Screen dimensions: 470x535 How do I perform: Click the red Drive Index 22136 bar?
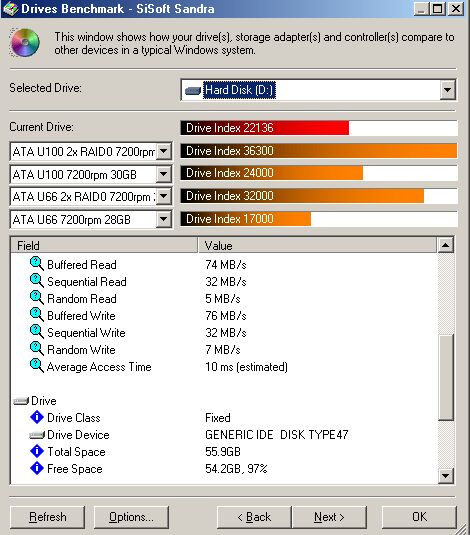(265, 128)
